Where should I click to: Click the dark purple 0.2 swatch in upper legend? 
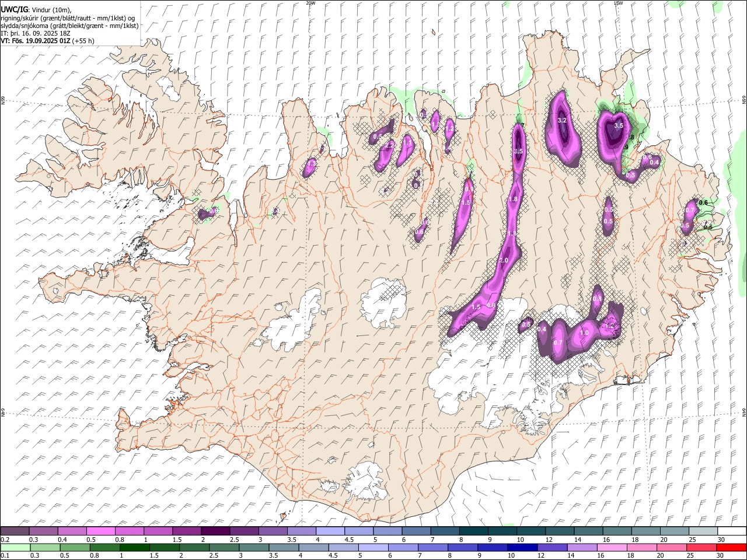(x=15, y=531)
